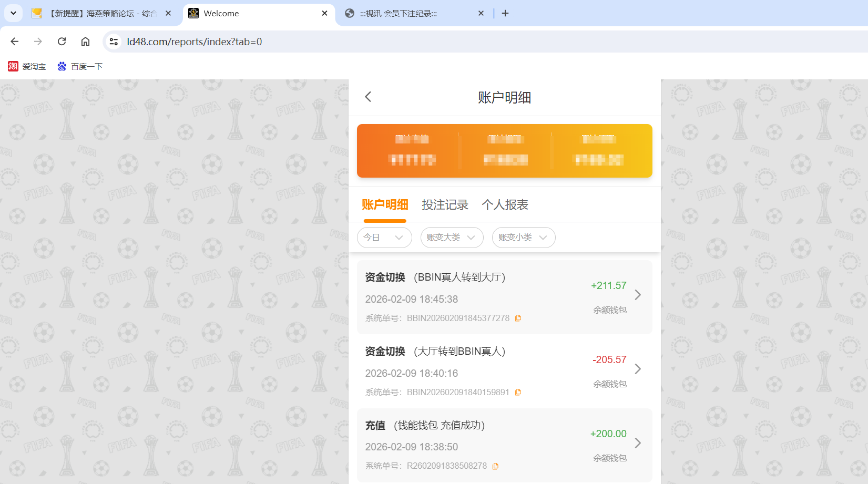The width and height of the screenshot is (868, 484).
Task: Open the browser home page
Action: point(85,42)
